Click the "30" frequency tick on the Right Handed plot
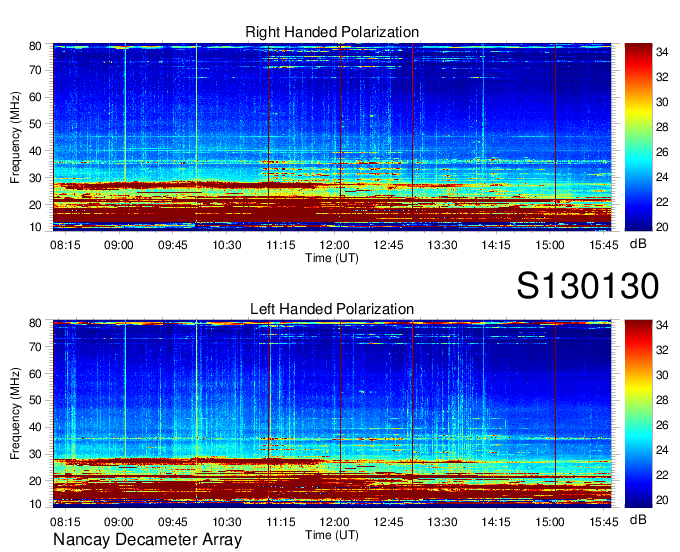The height and width of the screenshot is (552, 680). 35,178
